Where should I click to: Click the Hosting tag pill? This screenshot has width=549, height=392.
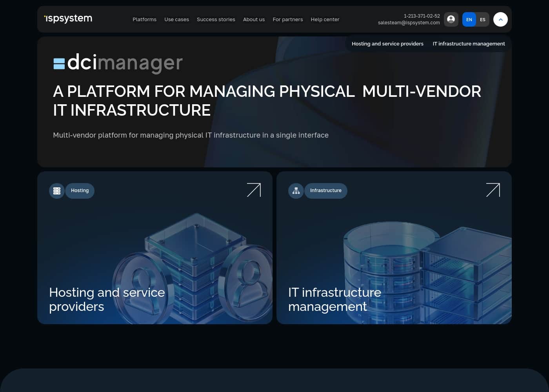tap(80, 191)
